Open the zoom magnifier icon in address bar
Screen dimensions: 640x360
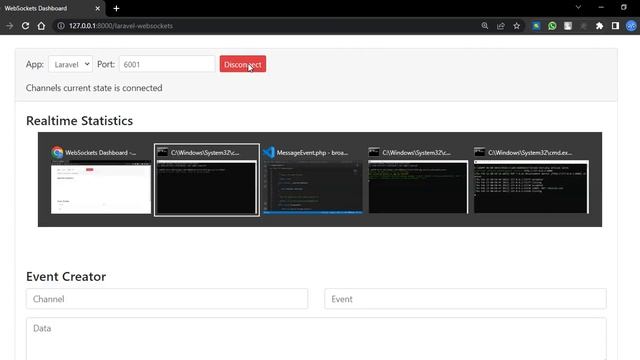[484, 26]
